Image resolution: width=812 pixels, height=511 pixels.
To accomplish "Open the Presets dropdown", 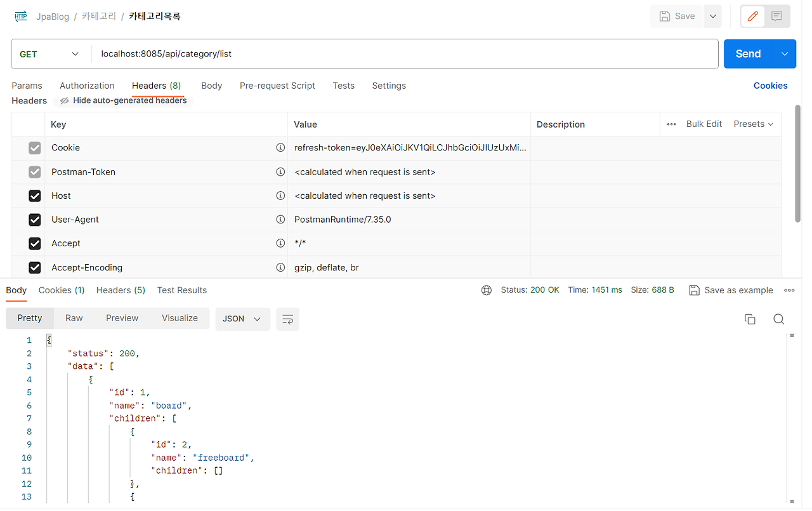I will (x=754, y=124).
